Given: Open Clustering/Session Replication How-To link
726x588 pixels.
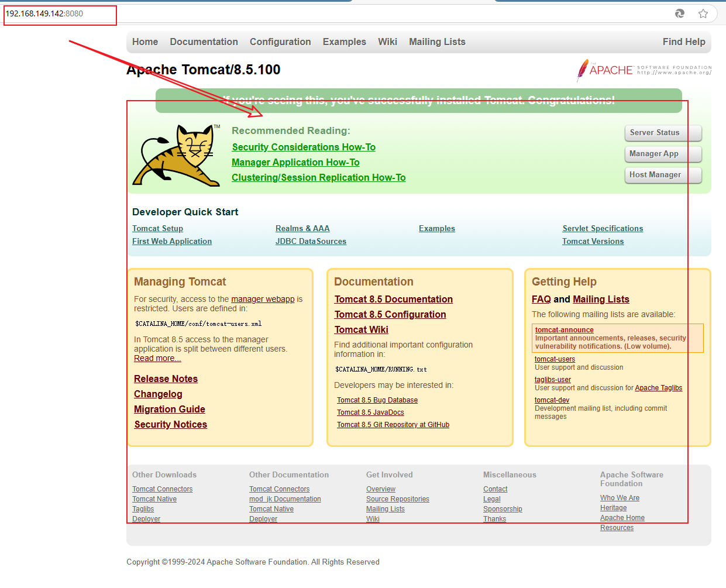Looking at the screenshot, I should 318,177.
